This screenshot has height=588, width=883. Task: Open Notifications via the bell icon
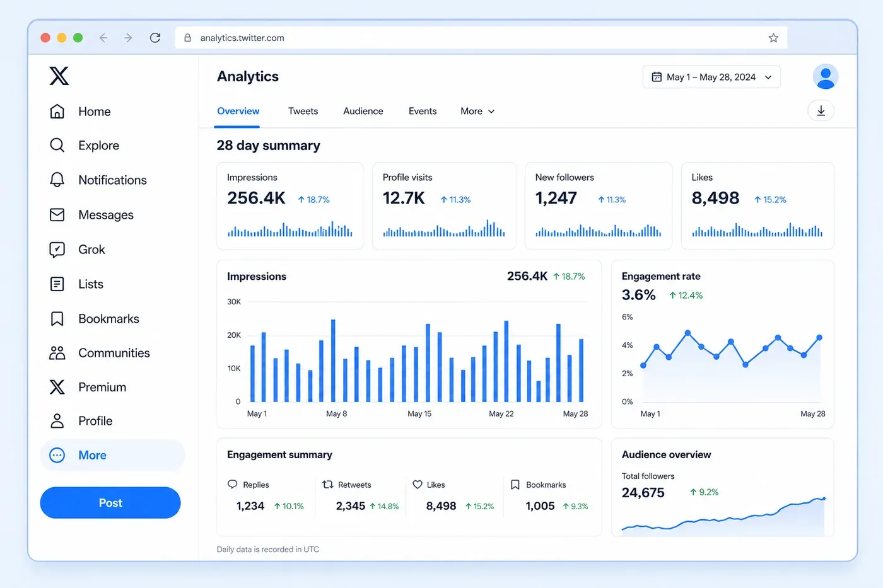tap(57, 180)
